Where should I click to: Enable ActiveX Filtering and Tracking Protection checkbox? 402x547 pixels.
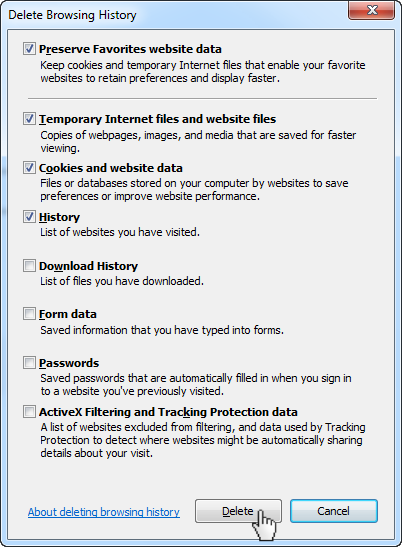tap(29, 412)
